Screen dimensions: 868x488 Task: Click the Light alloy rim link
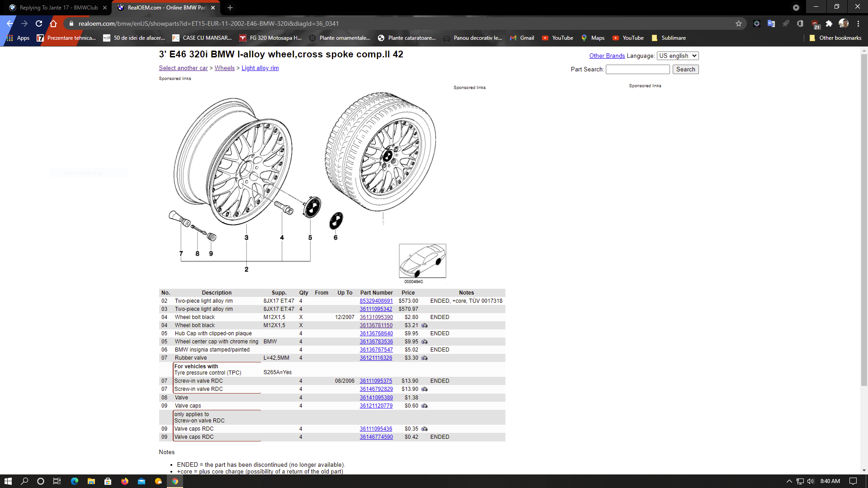260,68
